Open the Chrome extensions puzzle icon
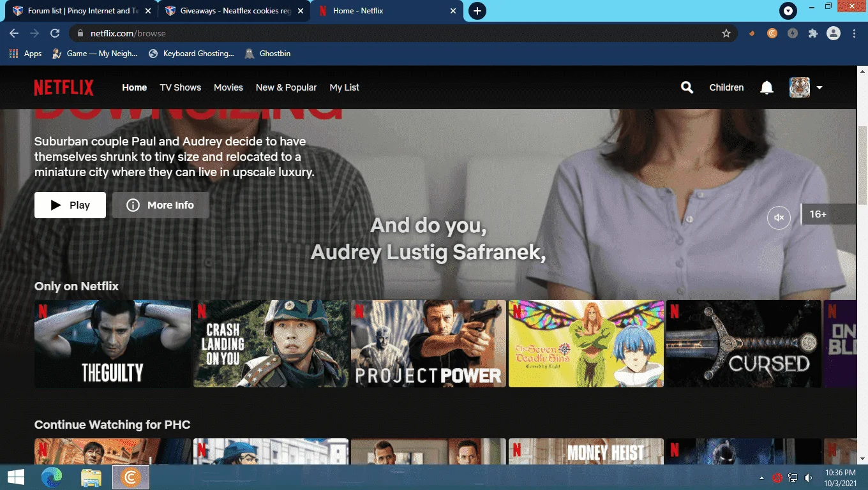Viewport: 868px width, 490px height. pyautogui.click(x=812, y=33)
